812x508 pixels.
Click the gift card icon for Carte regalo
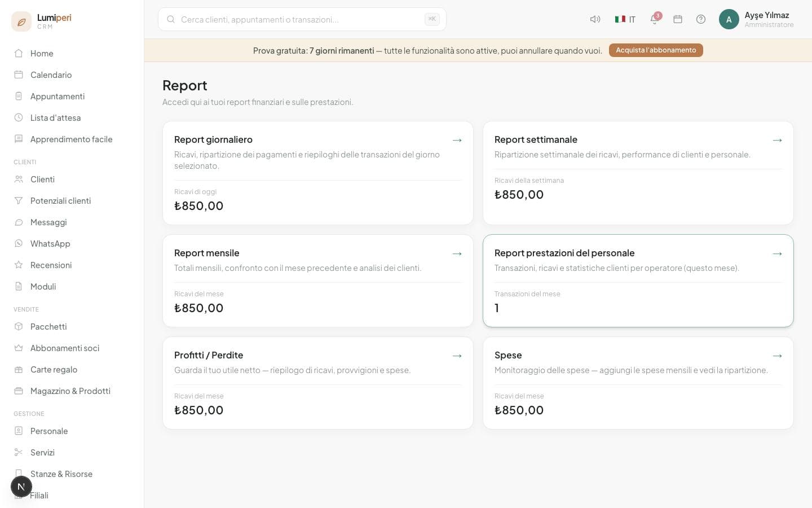[x=19, y=369]
